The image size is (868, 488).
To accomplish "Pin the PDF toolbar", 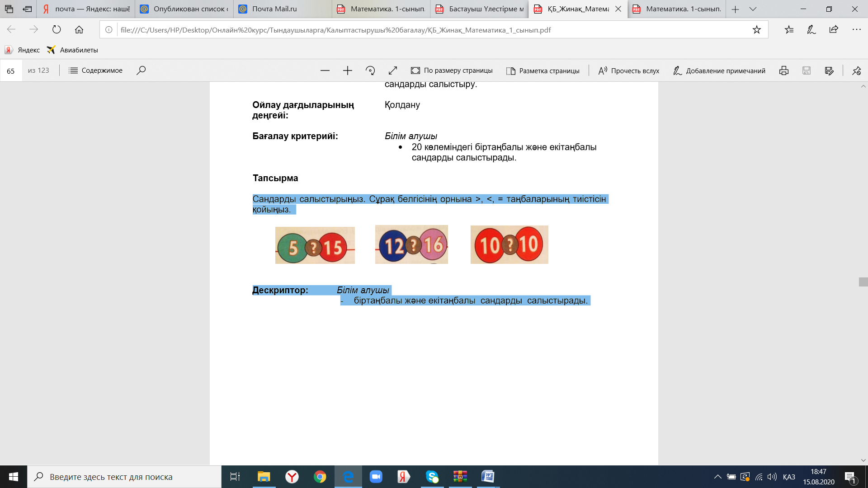I will 857,70.
